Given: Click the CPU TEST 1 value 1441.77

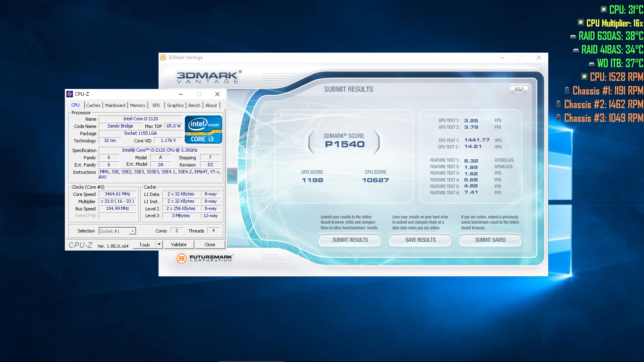Looking at the screenshot, I should click(477, 140).
